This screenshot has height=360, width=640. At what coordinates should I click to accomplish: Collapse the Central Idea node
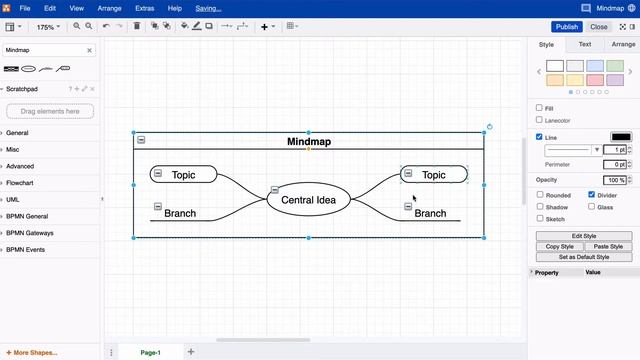275,190
